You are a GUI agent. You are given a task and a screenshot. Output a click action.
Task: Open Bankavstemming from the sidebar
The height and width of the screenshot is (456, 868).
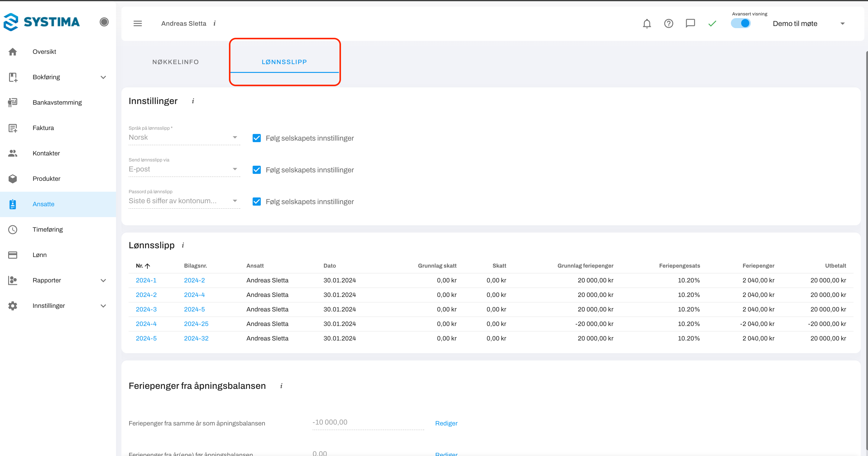pos(57,103)
